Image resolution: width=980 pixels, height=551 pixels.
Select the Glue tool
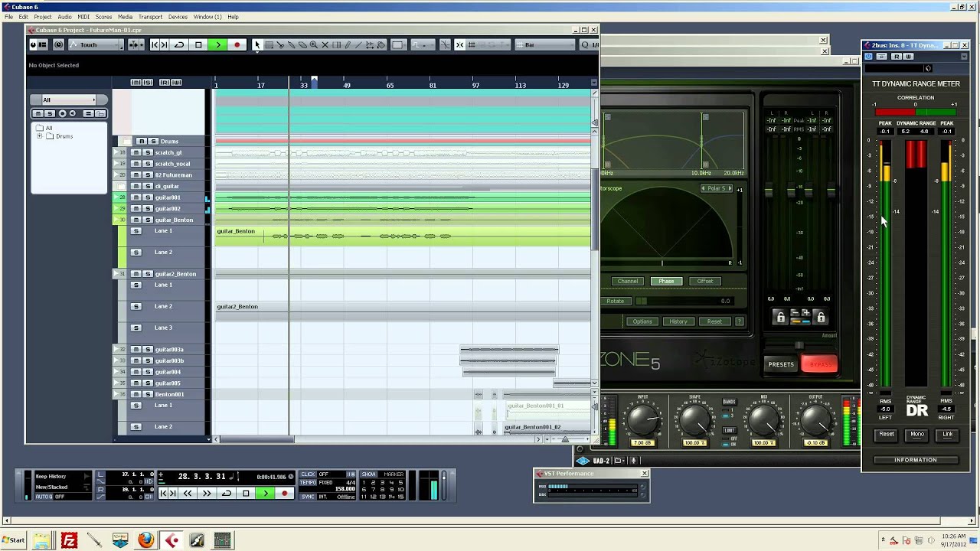(x=291, y=45)
